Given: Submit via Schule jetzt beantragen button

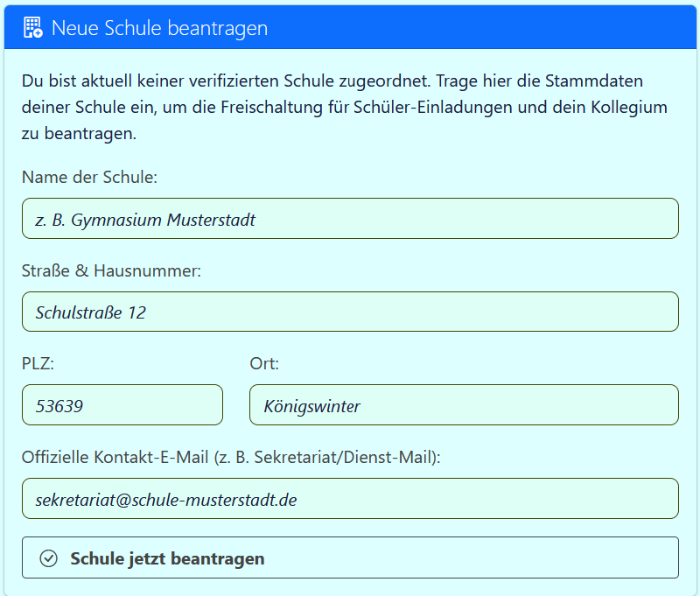Looking at the screenshot, I should pos(351,557).
